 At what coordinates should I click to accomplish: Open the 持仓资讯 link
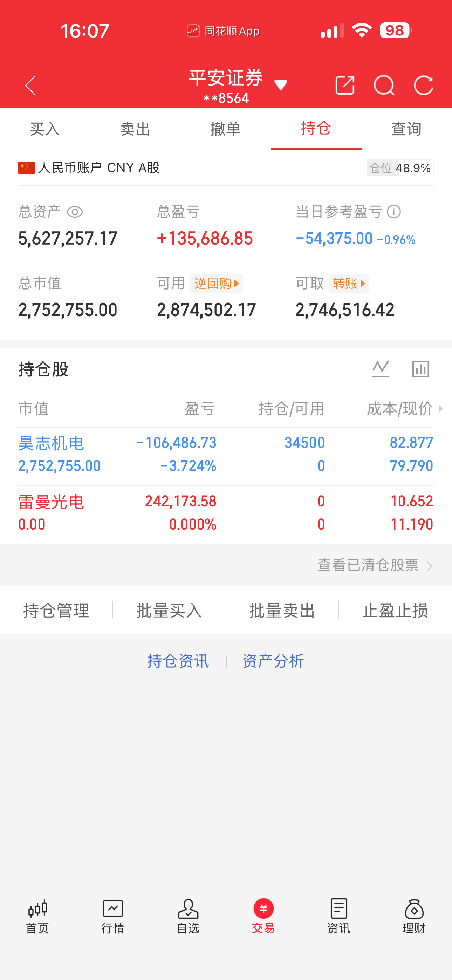[x=178, y=661]
